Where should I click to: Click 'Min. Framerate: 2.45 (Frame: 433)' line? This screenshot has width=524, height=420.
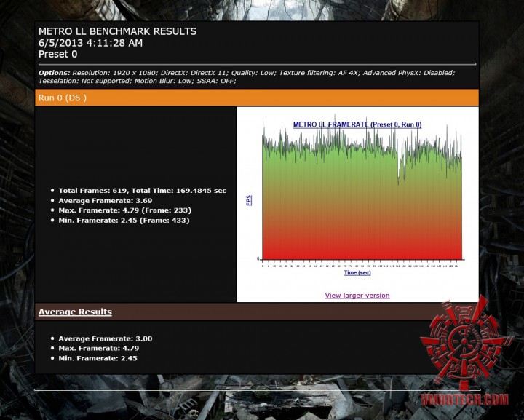[x=124, y=221]
